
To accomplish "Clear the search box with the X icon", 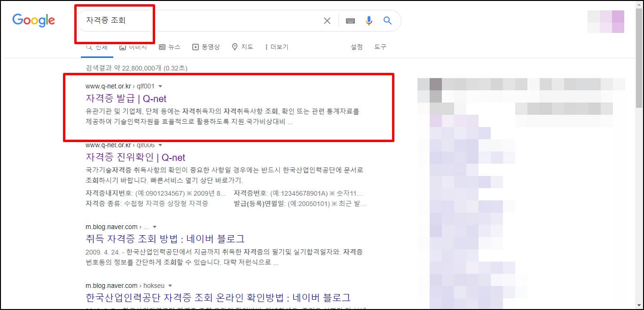I will [327, 21].
